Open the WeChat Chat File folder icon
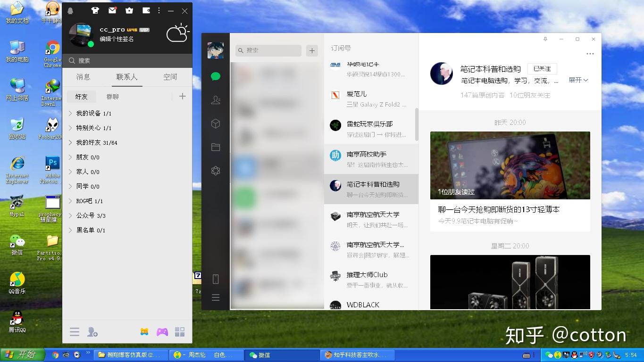 [x=216, y=147]
